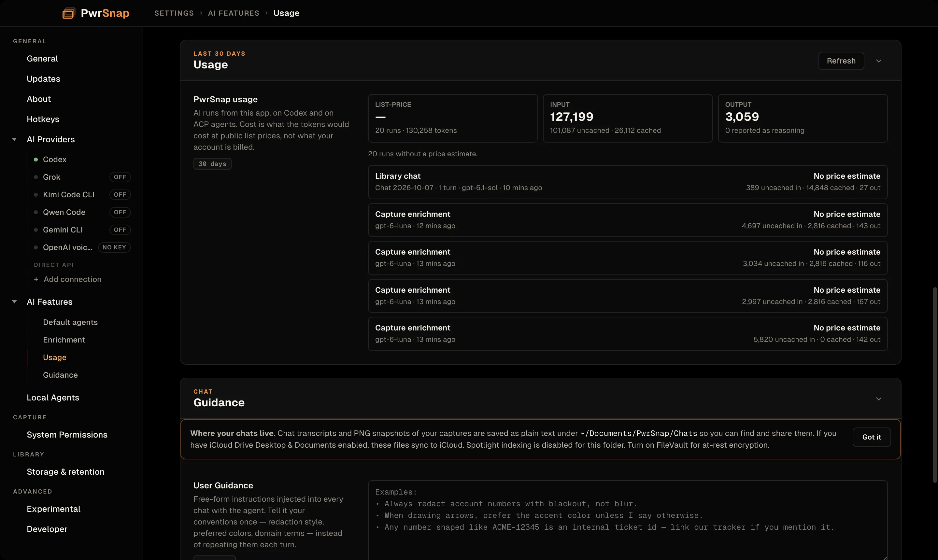The image size is (938, 560).
Task: Open Guidance under AI Features
Action: [60, 375]
